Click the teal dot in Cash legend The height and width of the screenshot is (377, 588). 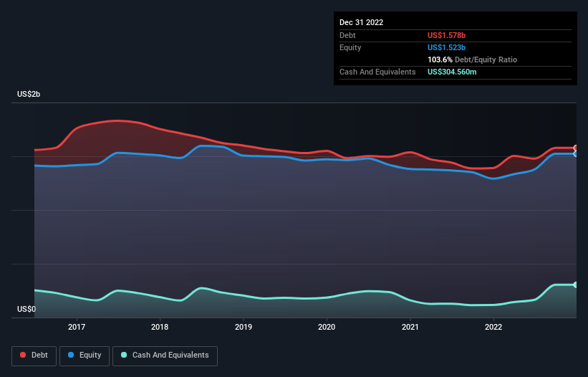(124, 355)
